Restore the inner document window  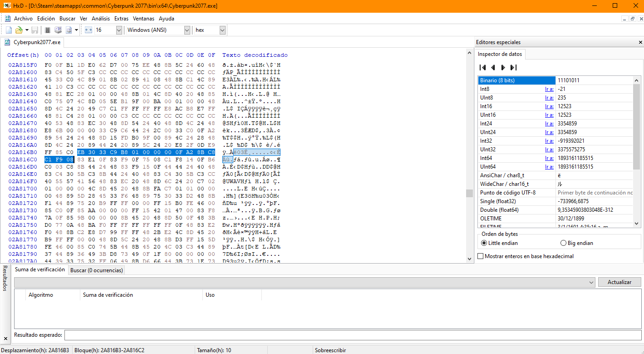[x=633, y=19]
